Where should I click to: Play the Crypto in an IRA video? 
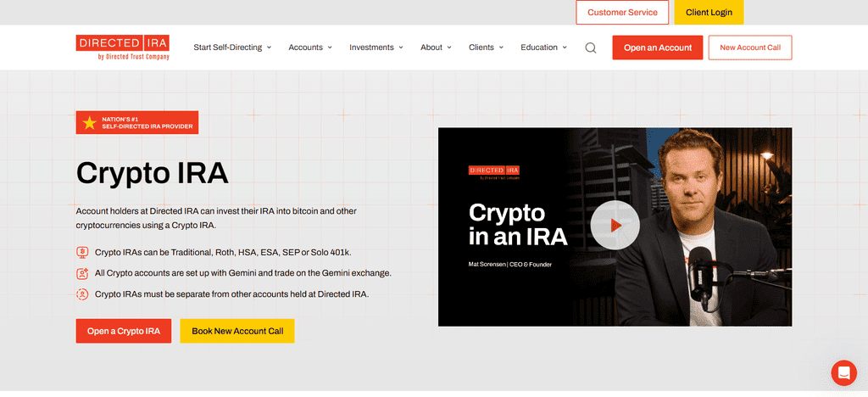tap(615, 226)
